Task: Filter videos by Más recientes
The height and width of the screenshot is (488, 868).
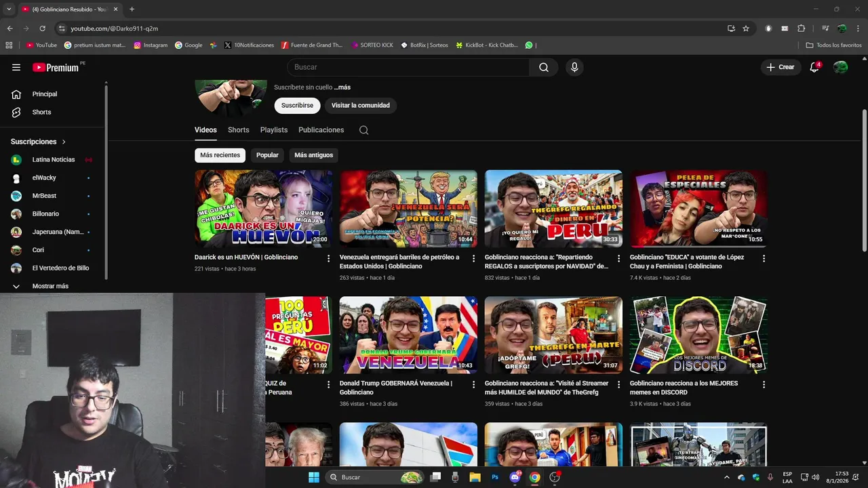Action: (220, 155)
